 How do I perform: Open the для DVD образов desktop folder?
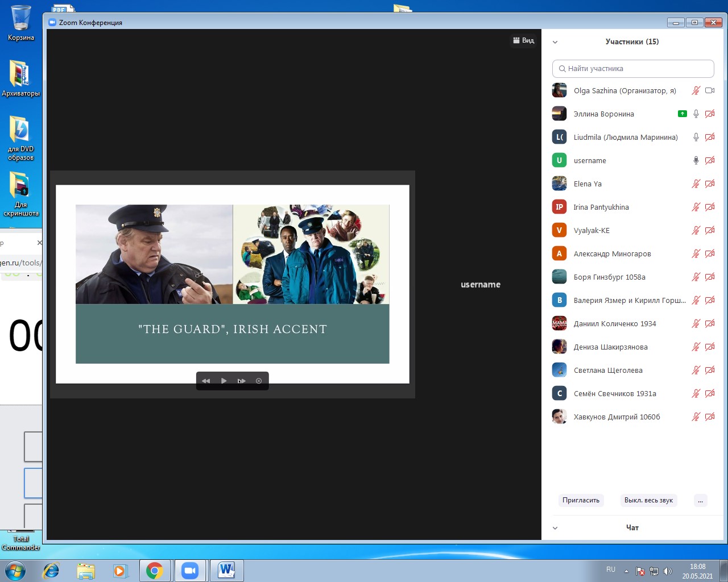pos(21,138)
